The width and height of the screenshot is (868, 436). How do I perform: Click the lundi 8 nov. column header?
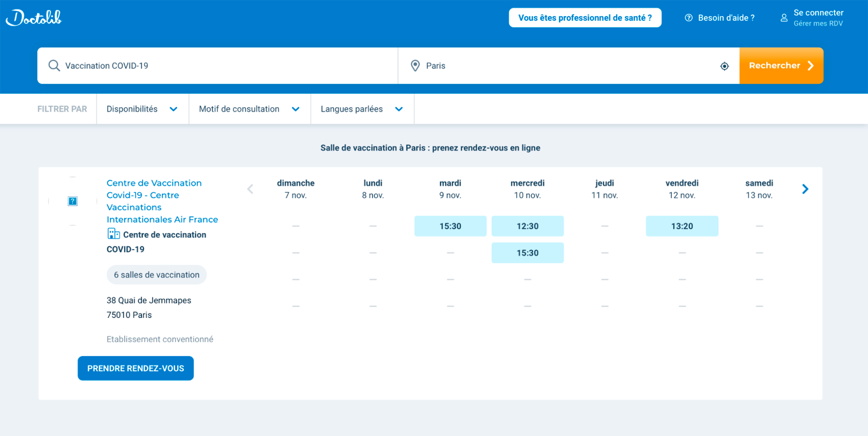(x=373, y=189)
